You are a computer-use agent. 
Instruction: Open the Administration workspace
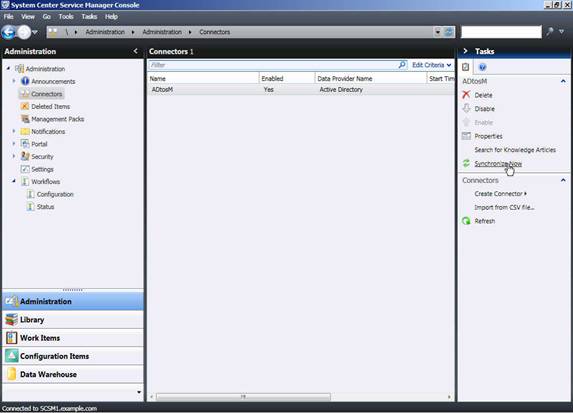pos(73,301)
